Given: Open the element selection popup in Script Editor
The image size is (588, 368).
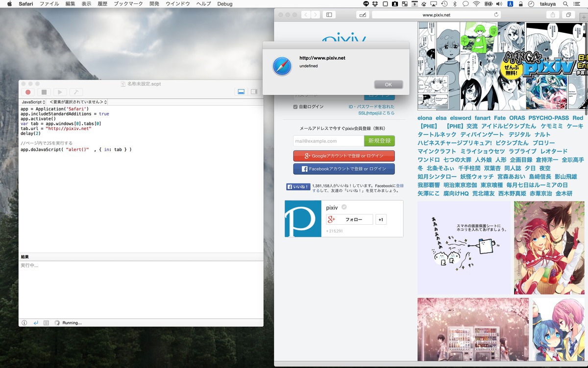Looking at the screenshot, I should (x=77, y=102).
